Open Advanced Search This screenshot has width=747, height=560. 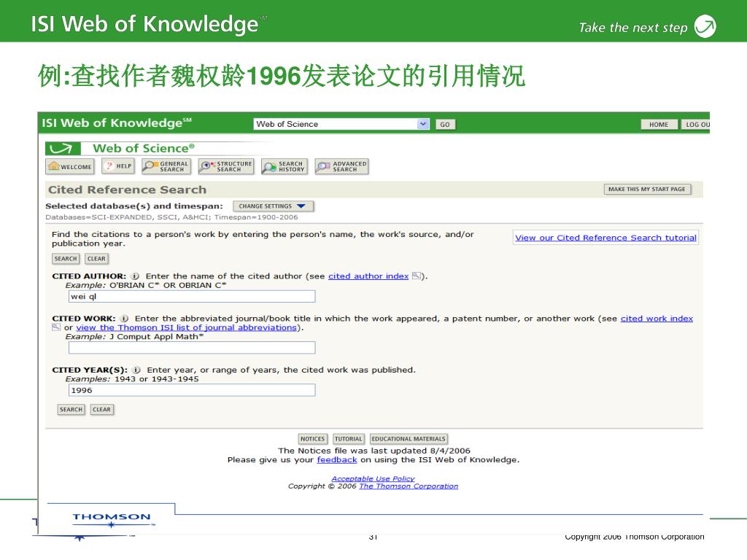(341, 166)
